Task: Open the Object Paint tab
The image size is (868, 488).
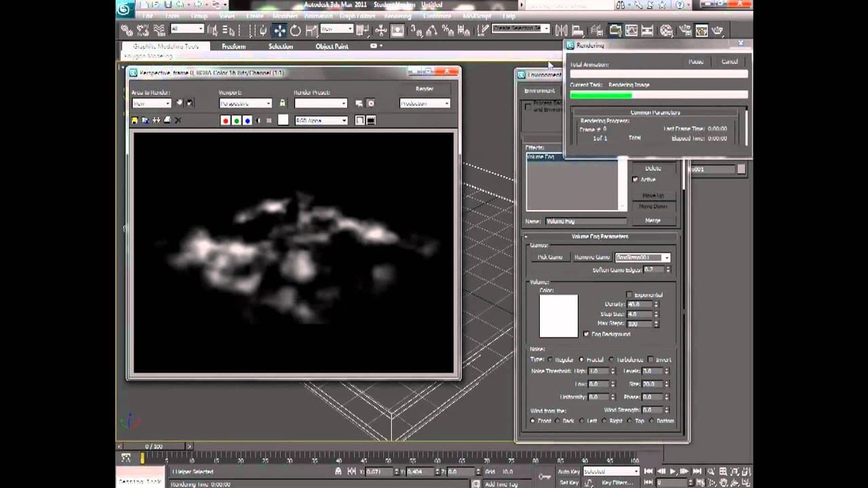Action: click(x=332, y=47)
